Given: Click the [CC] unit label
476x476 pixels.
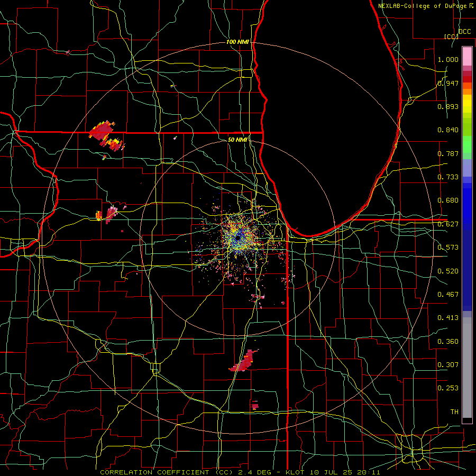Looking at the screenshot, I should 451,36.
